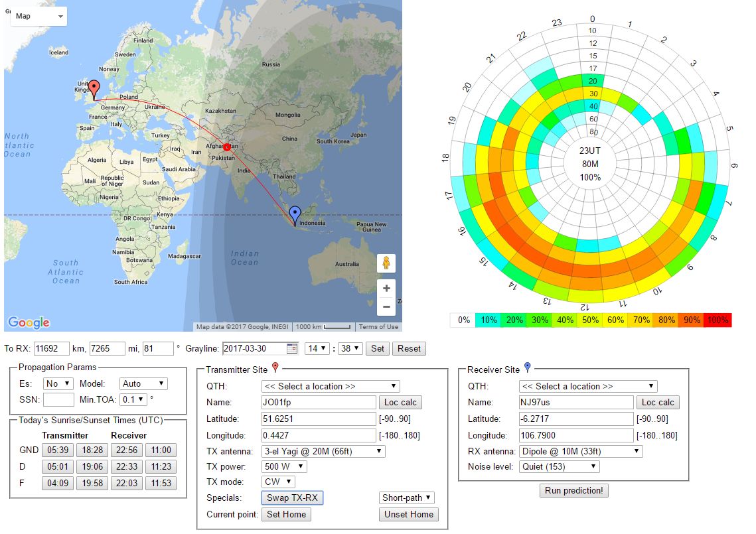Open the Noise level dropdown
756x534 pixels.
click(x=559, y=466)
